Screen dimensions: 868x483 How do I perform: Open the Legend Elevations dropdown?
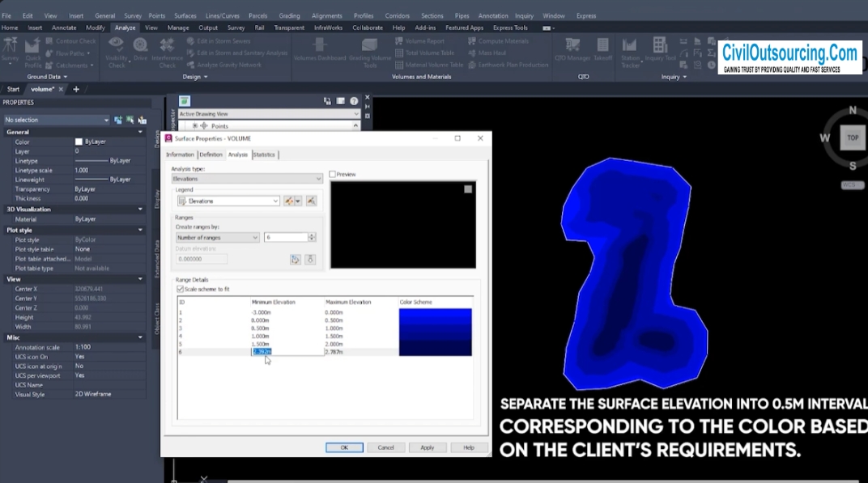click(x=228, y=201)
